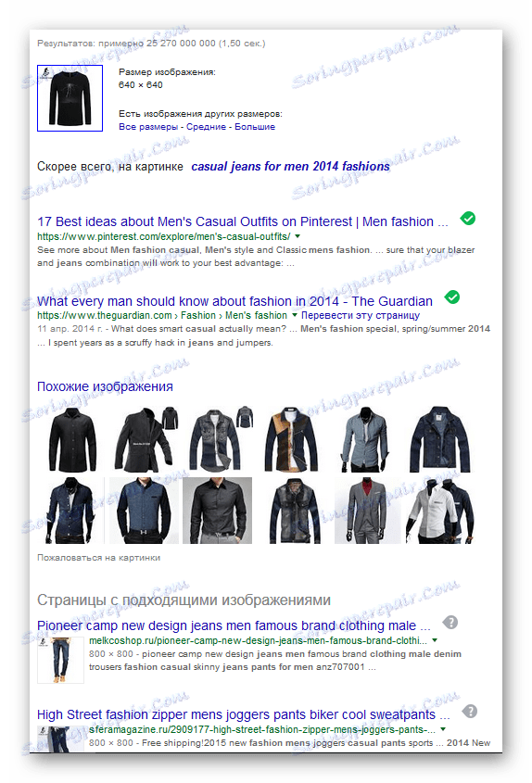This screenshot has height=783, width=532.
Task: Open 'Похожие изображения' similar images heading
Action: coord(105,386)
